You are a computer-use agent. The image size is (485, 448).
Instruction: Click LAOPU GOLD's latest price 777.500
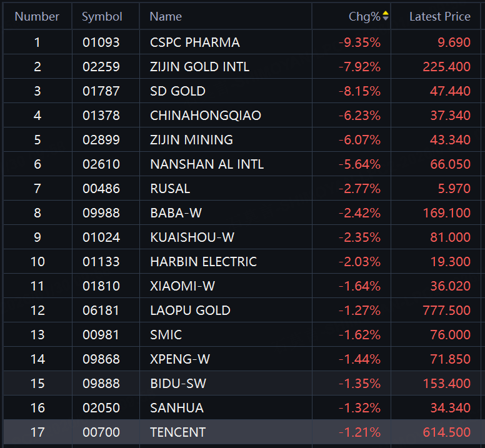pos(446,311)
